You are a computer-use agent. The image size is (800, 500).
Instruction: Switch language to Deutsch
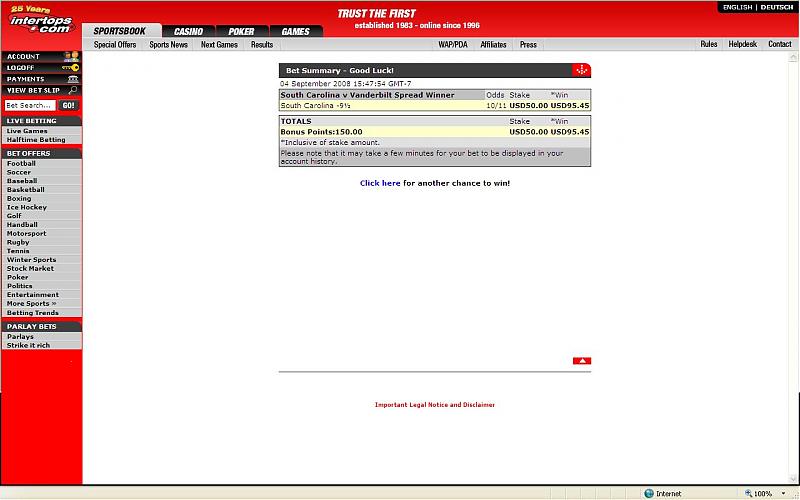777,7
